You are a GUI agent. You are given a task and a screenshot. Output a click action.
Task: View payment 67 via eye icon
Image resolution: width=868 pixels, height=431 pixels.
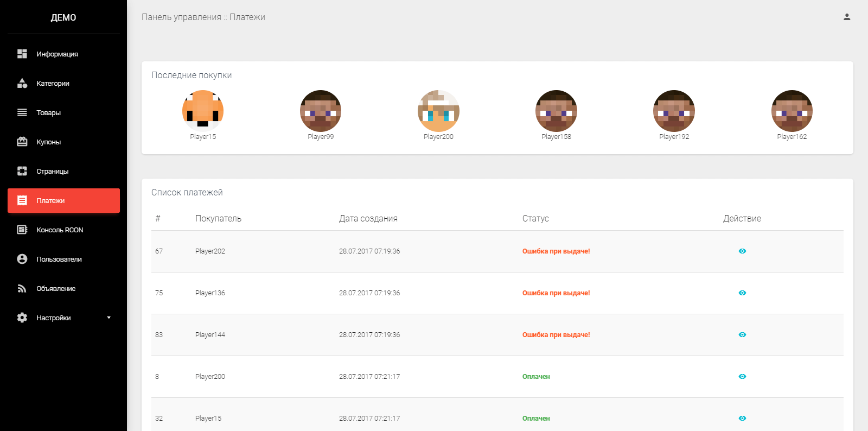coord(742,251)
